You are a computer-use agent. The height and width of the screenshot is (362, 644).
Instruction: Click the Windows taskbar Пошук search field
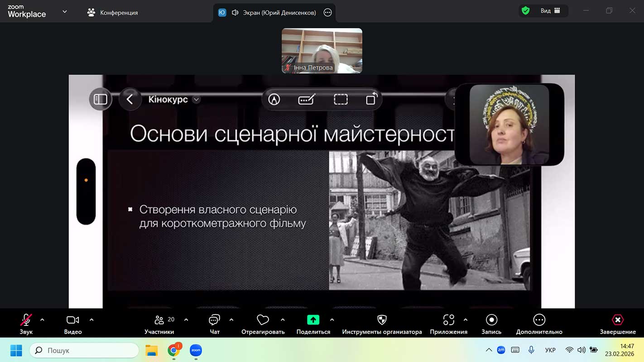click(84, 350)
